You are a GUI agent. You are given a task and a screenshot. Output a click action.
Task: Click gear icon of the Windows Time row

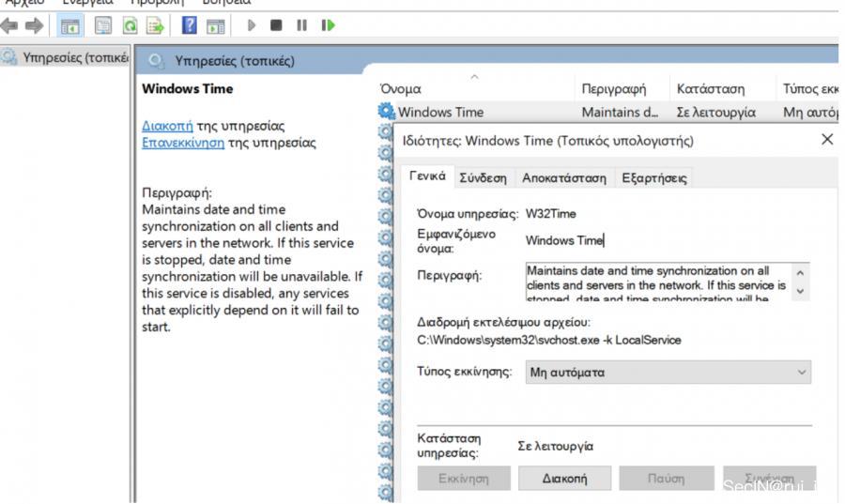pos(386,112)
